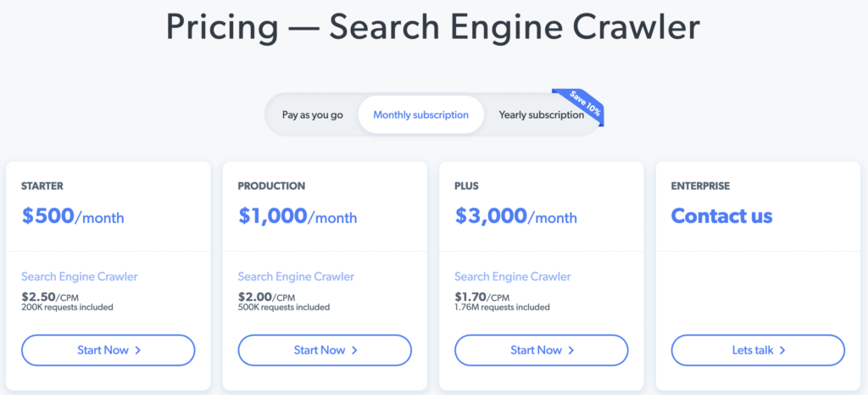Click Search Engine Crawler under Plus
The width and height of the screenshot is (868, 395).
point(513,276)
